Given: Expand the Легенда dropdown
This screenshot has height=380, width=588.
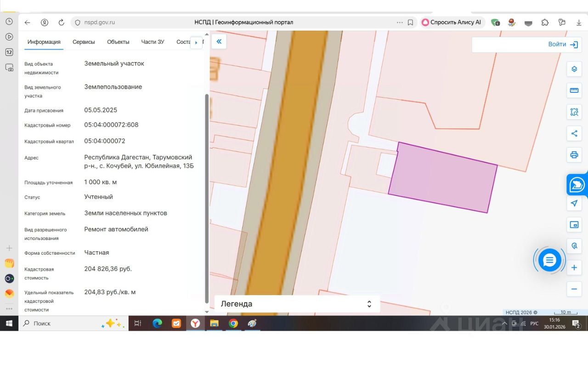Looking at the screenshot, I should (297, 304).
